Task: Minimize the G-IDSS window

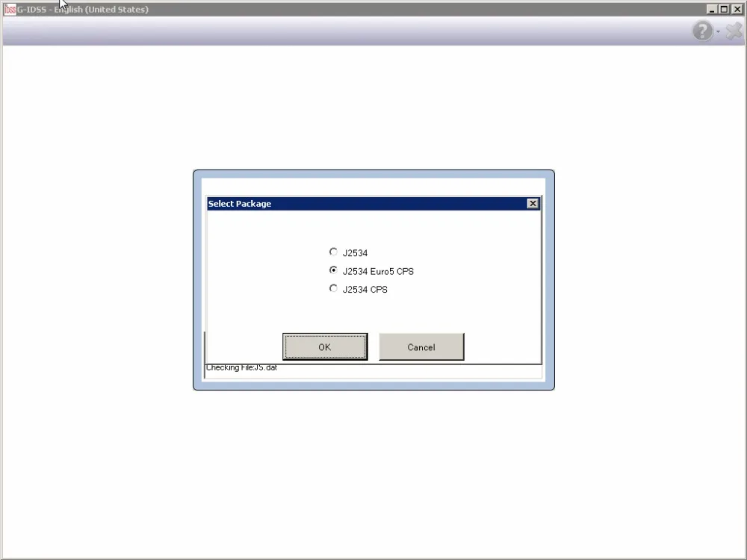Action: (712, 9)
